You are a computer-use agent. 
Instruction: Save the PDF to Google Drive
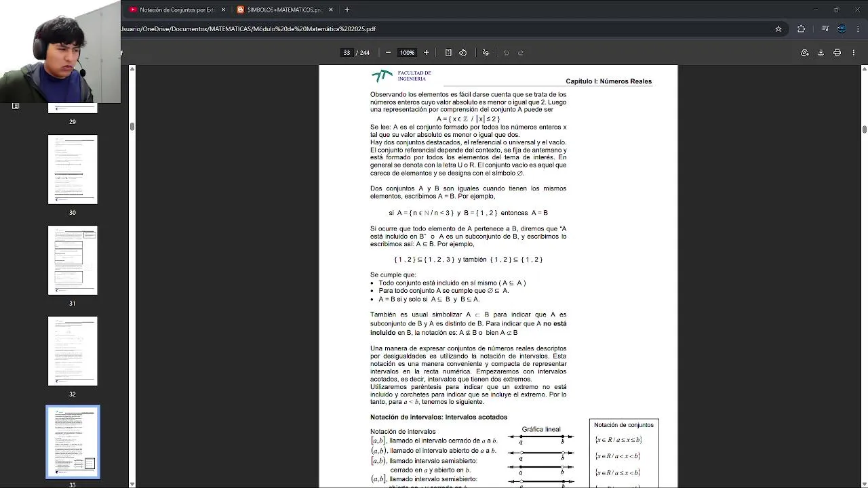(804, 53)
